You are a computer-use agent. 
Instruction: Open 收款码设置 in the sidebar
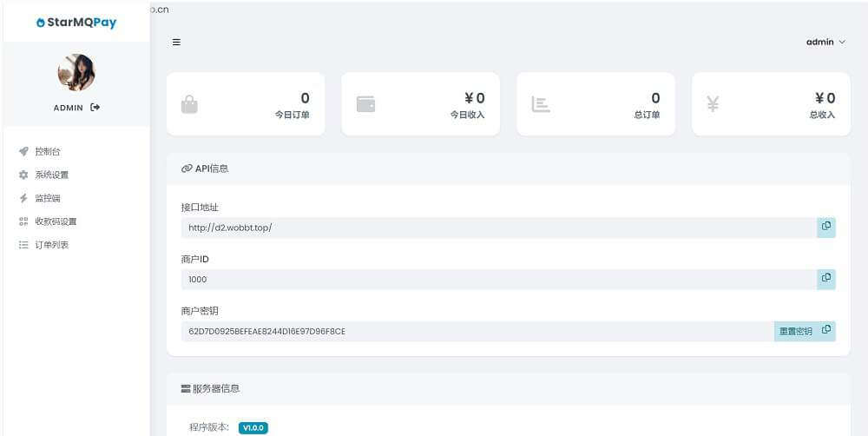click(56, 221)
